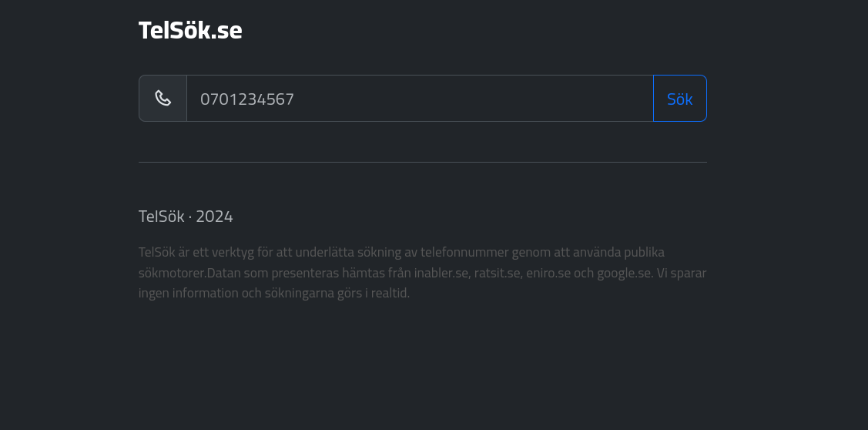
Task: Click the phone handset icon
Action: coord(163,98)
